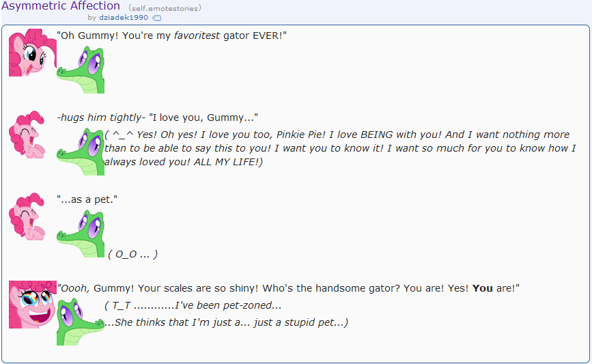Click the tag icon beside dziadek1990
This screenshot has height=364, width=592.
(x=156, y=18)
